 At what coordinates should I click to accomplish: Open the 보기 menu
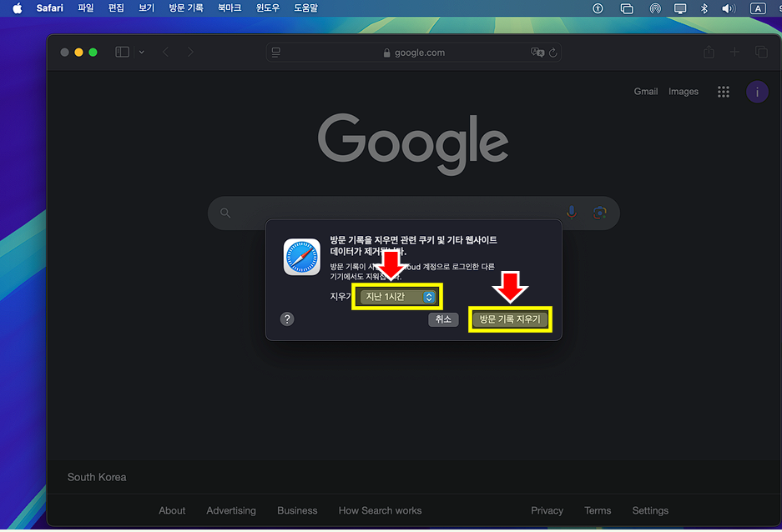coord(147,8)
